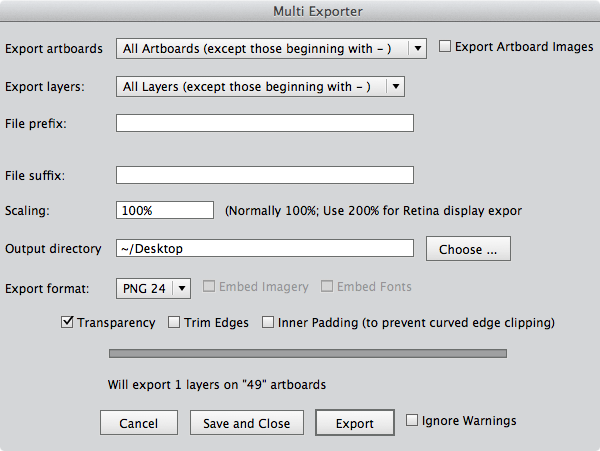Tick the Ignore Warnings checkbox
Viewport: 600px width, 451px height.
[x=413, y=421]
